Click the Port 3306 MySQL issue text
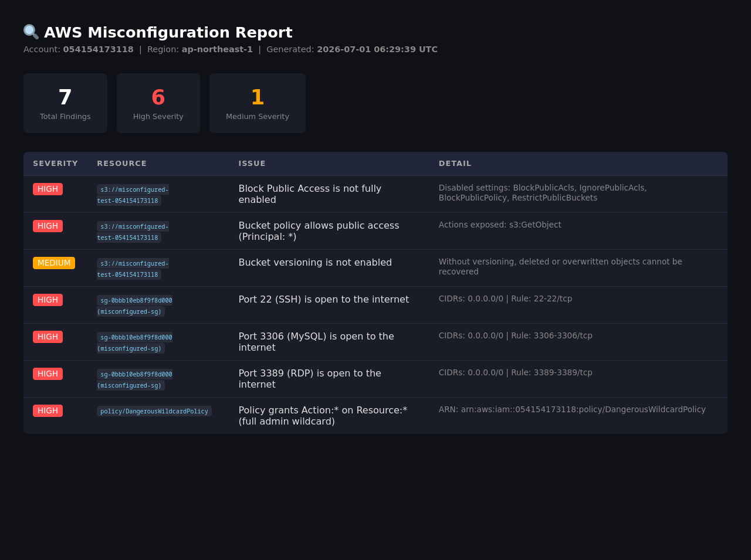This screenshot has width=751, height=560. tap(316, 342)
